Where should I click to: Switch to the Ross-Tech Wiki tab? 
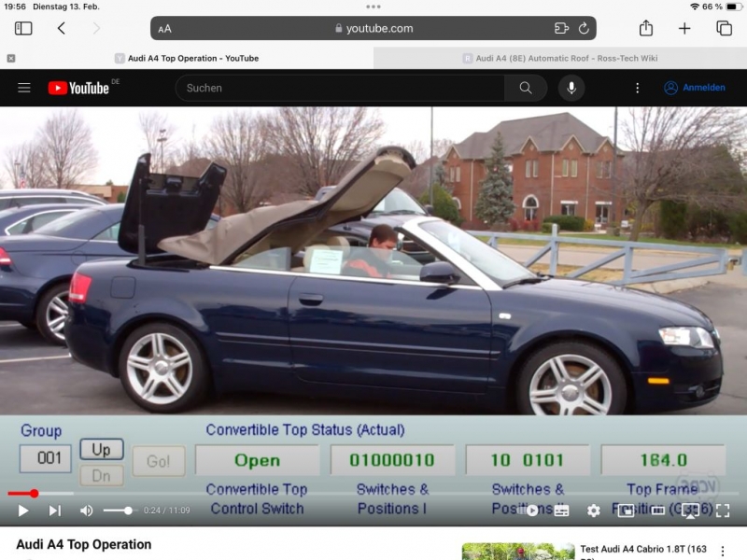pos(560,58)
